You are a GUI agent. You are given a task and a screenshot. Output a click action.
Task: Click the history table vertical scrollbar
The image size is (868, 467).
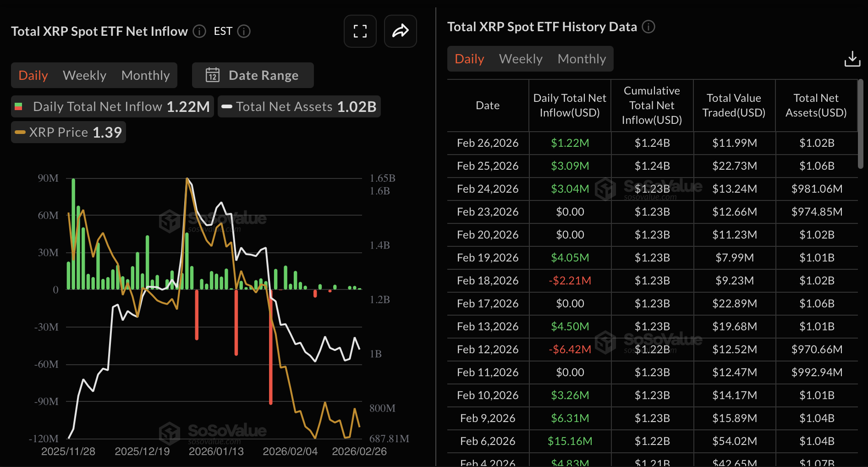(860, 124)
